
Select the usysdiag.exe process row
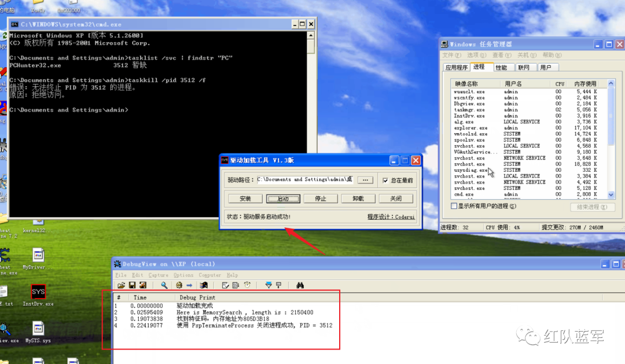529,170
